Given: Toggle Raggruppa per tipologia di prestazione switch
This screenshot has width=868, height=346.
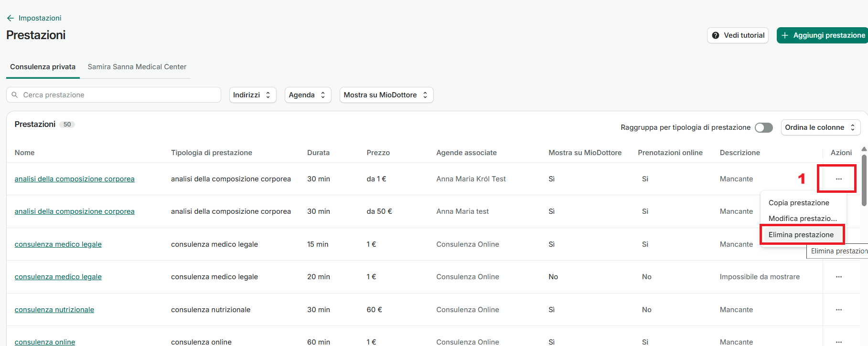Looking at the screenshot, I should (x=764, y=127).
